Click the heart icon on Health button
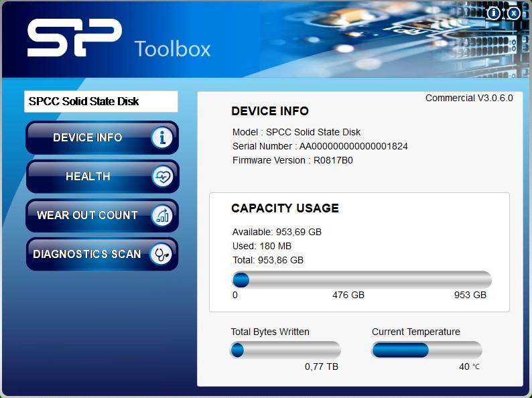532x398 pixels. 162,177
